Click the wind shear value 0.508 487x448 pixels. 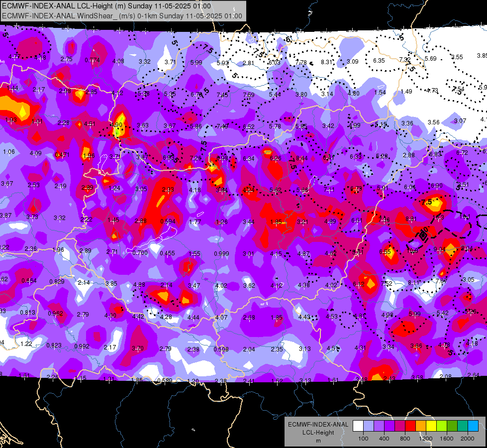(221, 349)
